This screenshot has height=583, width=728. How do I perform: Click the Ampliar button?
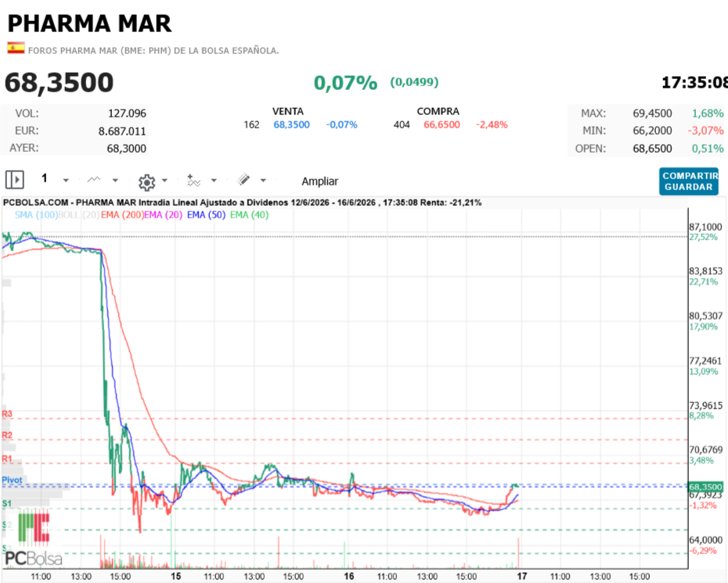(320, 181)
